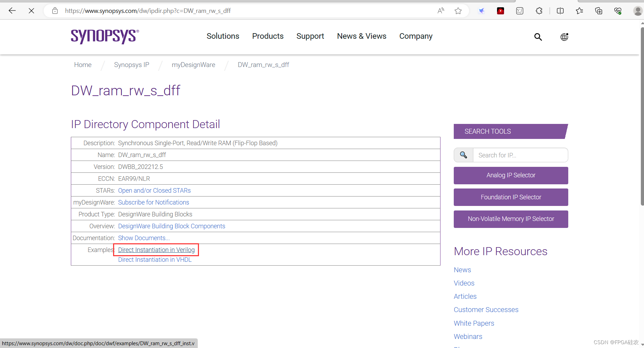Open Webinars link
The height and width of the screenshot is (348, 644).
pos(468,336)
